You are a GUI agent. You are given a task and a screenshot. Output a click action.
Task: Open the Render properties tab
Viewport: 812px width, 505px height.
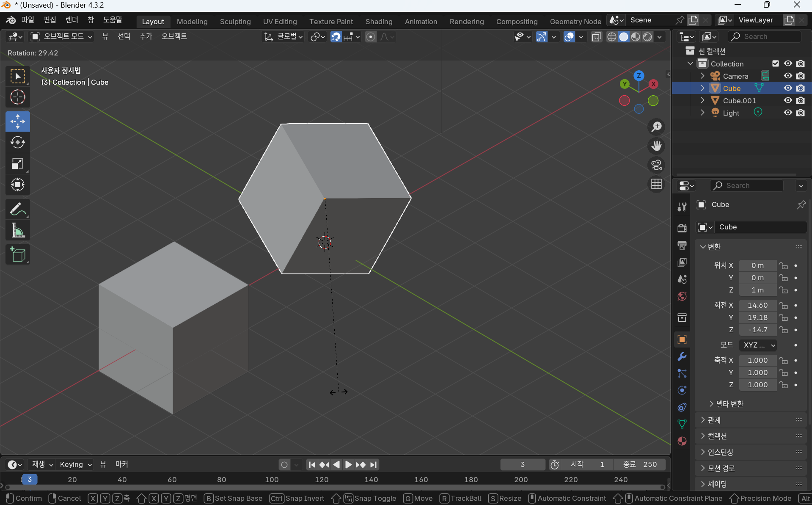tap(682, 228)
